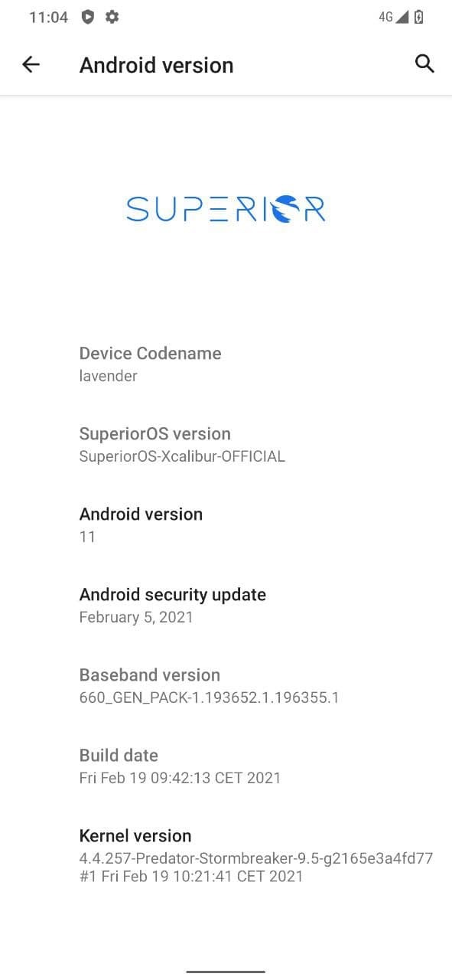Screen dimensions: 452x980
Task: Tap the 11:04 clock in status bar
Action: [49, 17]
